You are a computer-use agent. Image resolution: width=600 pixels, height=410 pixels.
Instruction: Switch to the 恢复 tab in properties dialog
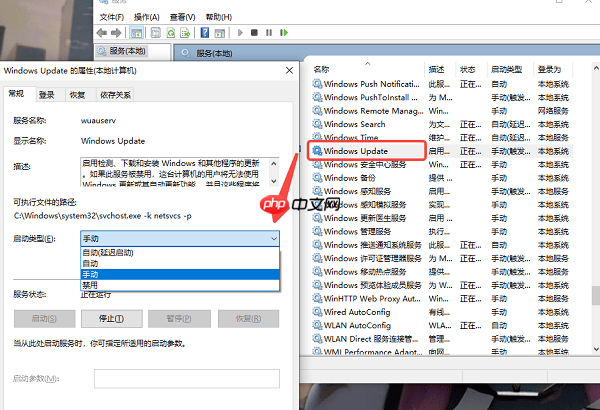(77, 95)
